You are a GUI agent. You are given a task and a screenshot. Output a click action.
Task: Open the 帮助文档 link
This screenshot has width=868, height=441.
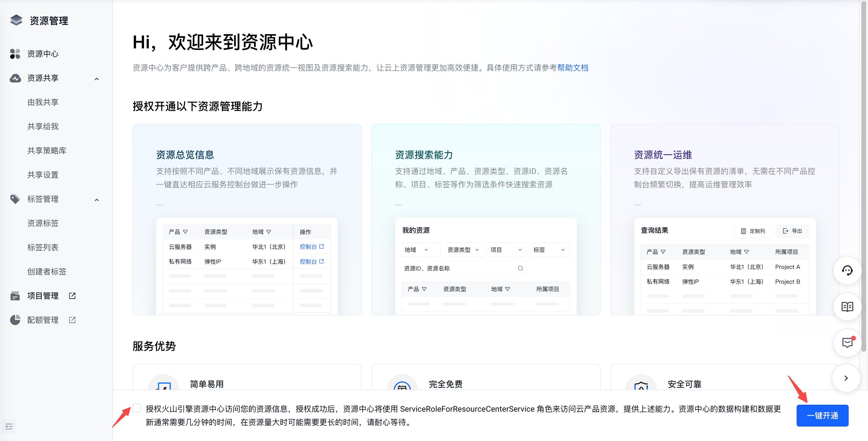coord(573,68)
